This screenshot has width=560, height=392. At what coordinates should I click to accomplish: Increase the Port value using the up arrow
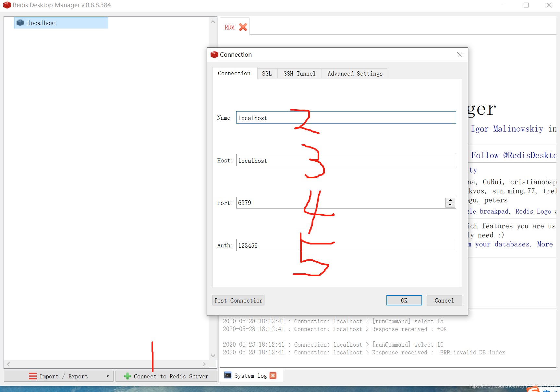450,200
